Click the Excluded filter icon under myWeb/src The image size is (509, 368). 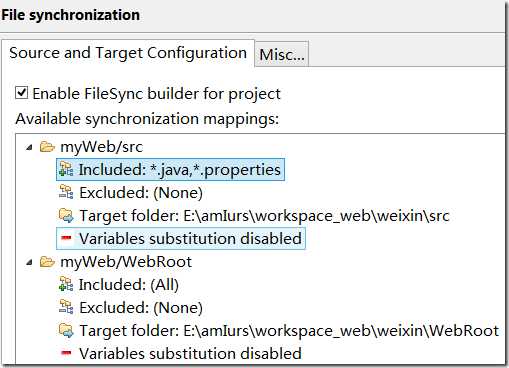66,192
